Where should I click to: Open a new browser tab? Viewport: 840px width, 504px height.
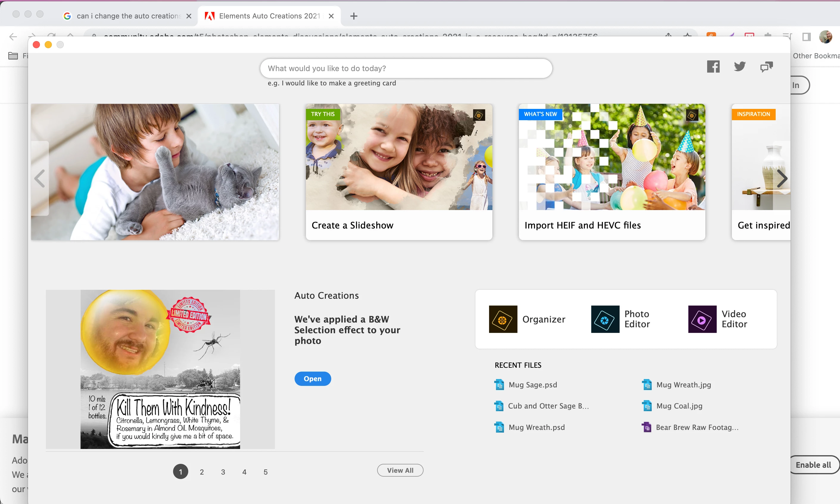(354, 16)
